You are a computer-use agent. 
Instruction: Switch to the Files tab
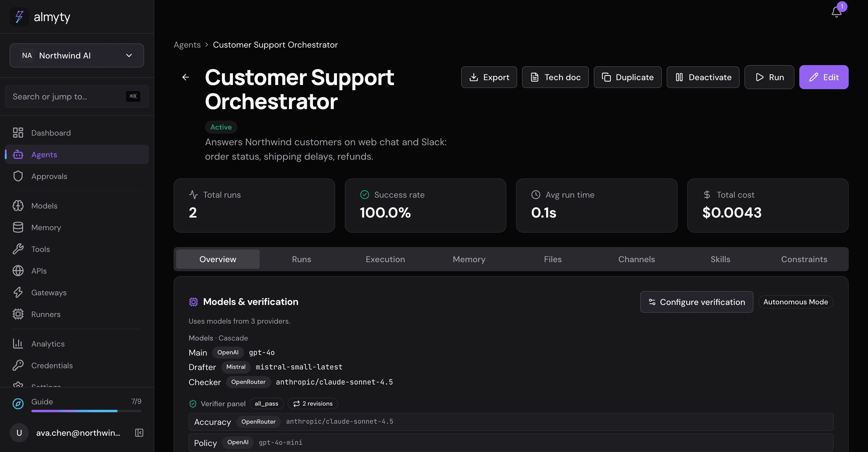553,259
